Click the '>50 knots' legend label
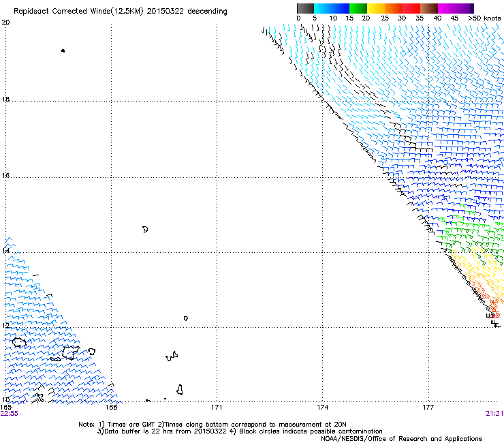The image size is (504, 443). pyautogui.click(x=484, y=18)
